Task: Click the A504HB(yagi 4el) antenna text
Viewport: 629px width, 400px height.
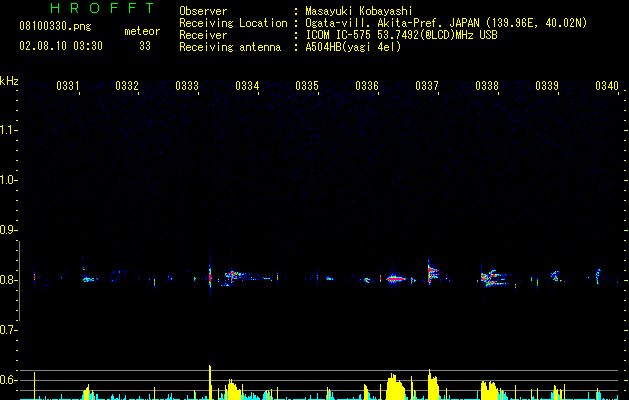Action: click(x=353, y=47)
